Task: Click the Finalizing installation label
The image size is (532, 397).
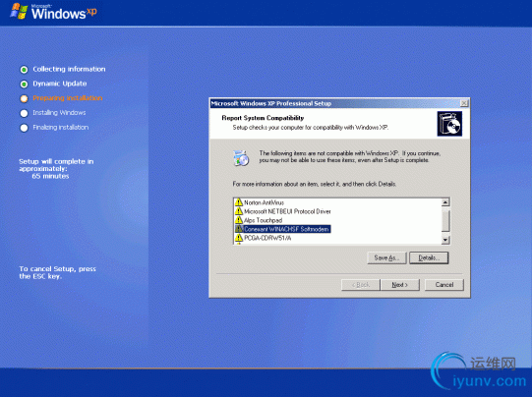Action: click(x=60, y=127)
